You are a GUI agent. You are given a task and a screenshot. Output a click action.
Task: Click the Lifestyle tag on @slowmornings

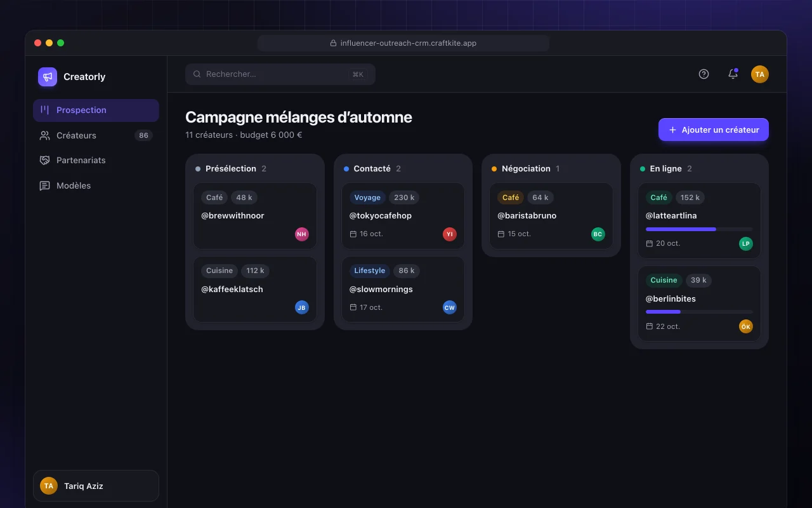point(370,271)
